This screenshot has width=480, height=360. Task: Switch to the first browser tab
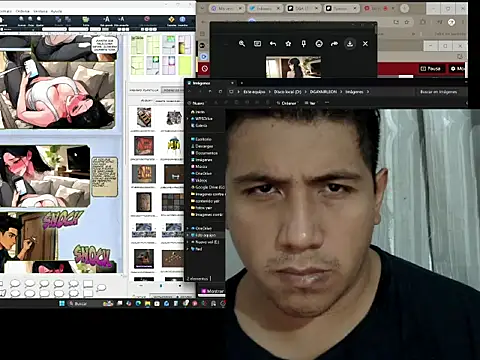[227, 9]
